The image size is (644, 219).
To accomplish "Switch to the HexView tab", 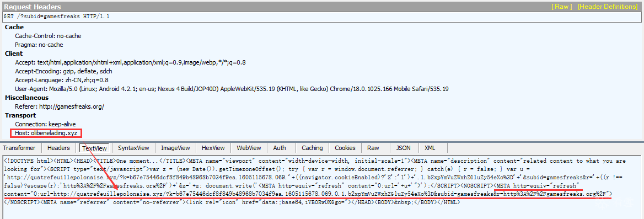I will pyautogui.click(x=213, y=148).
